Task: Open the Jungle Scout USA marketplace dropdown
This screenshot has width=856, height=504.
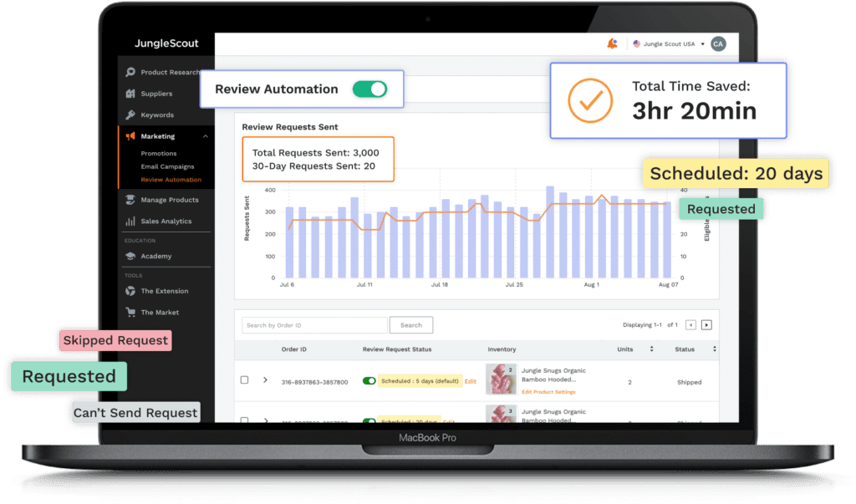Action: coord(669,44)
